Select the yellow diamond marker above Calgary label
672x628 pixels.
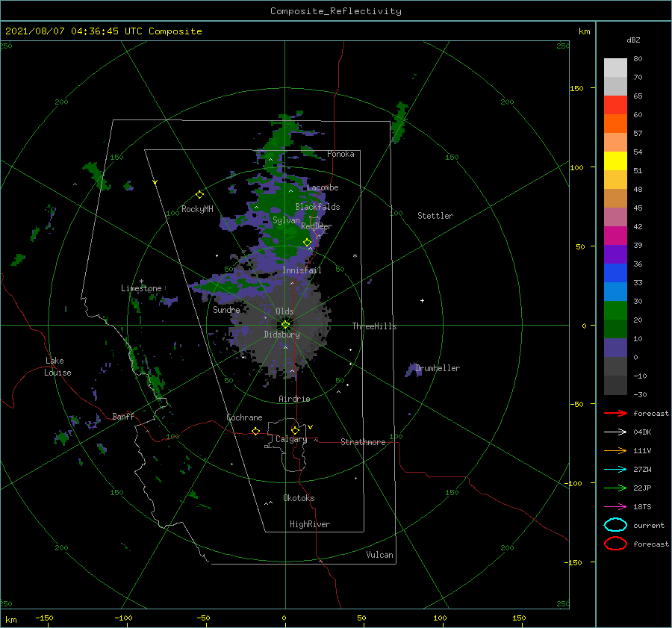click(x=295, y=430)
